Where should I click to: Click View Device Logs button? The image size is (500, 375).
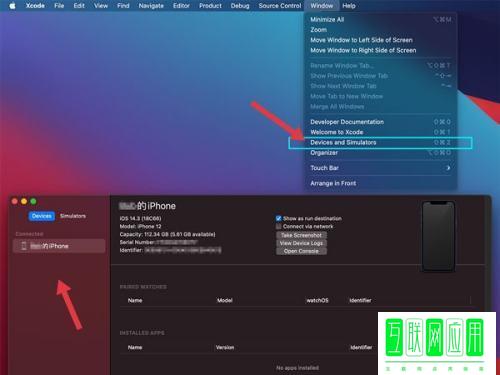point(301,243)
